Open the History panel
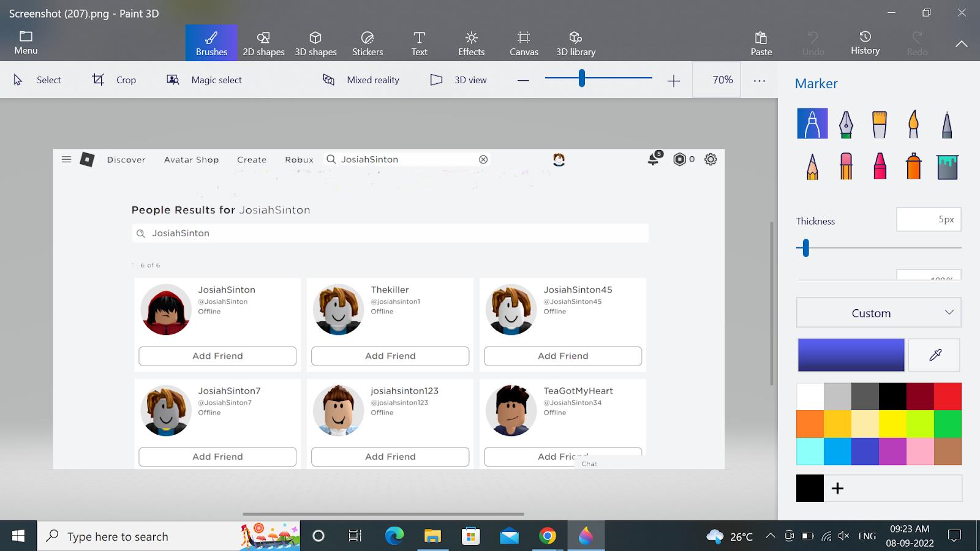 [x=865, y=43]
